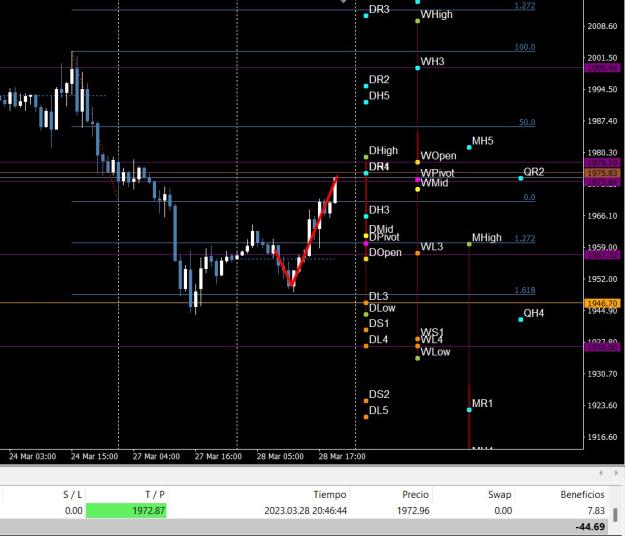Select the S / L column header

point(73,495)
